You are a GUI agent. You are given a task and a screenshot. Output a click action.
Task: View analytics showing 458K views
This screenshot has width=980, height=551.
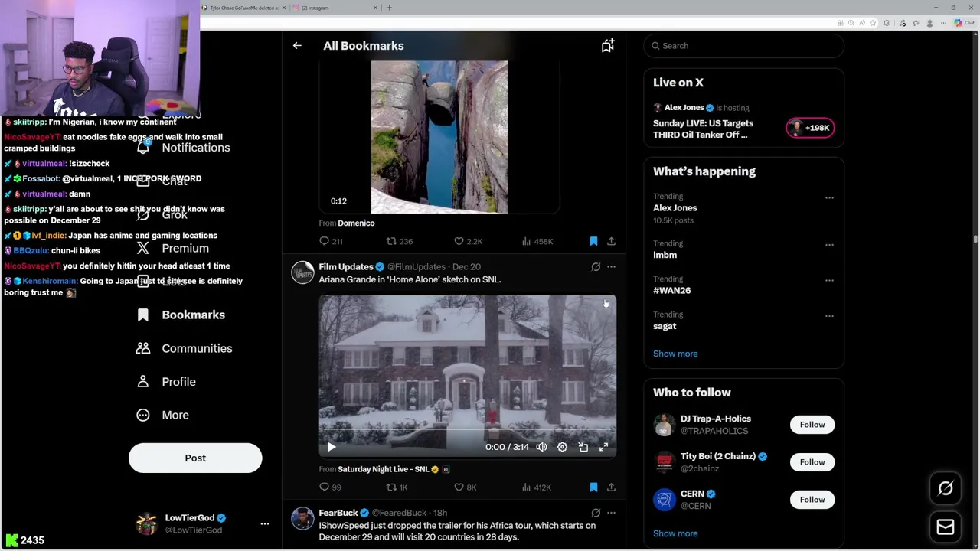coord(537,241)
